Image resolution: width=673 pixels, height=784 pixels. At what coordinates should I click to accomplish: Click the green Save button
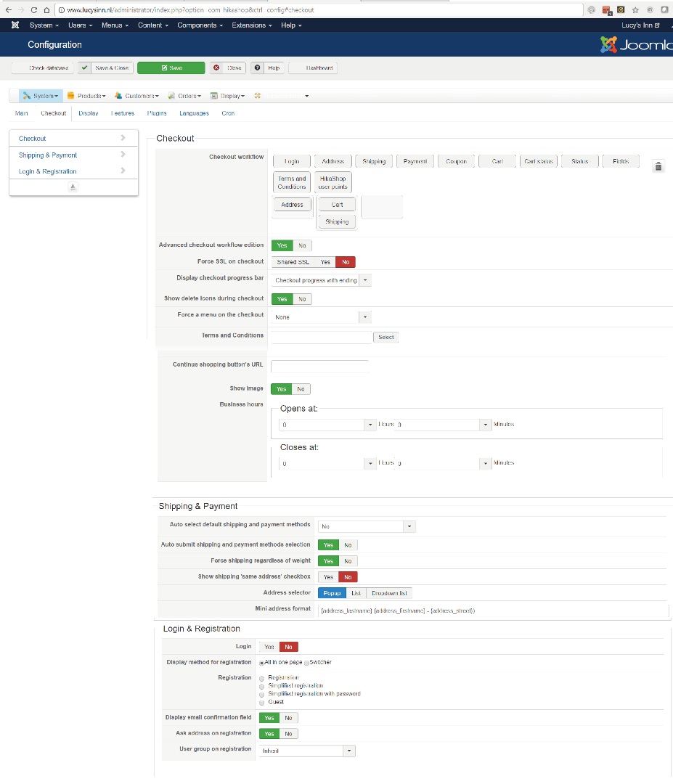[x=171, y=68]
